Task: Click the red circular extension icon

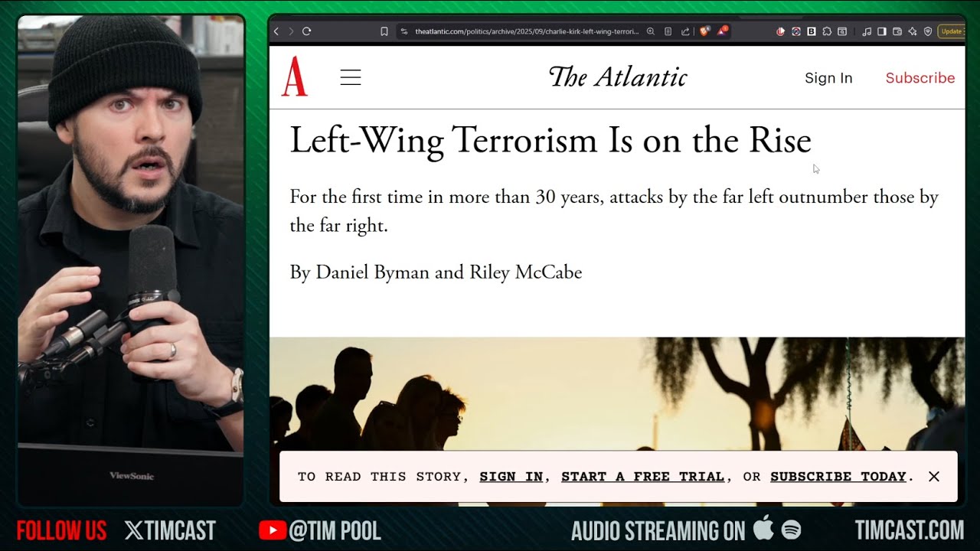Action: pyautogui.click(x=781, y=31)
